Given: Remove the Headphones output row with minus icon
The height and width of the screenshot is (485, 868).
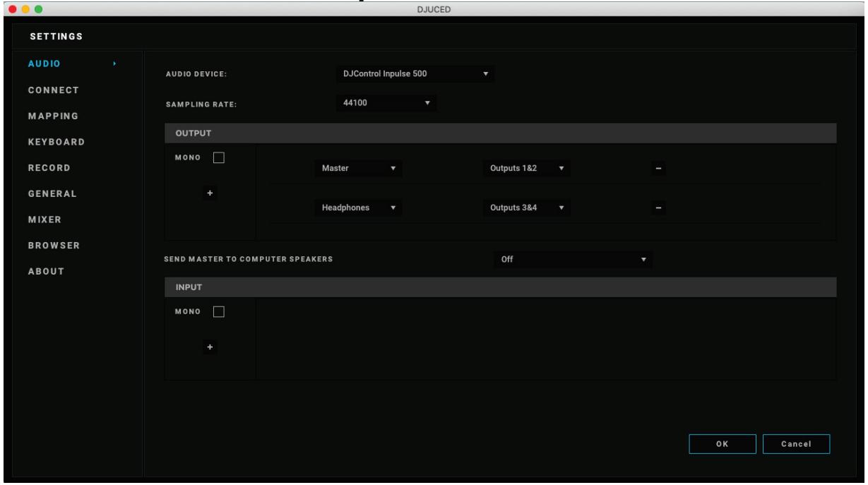Looking at the screenshot, I should [x=658, y=208].
